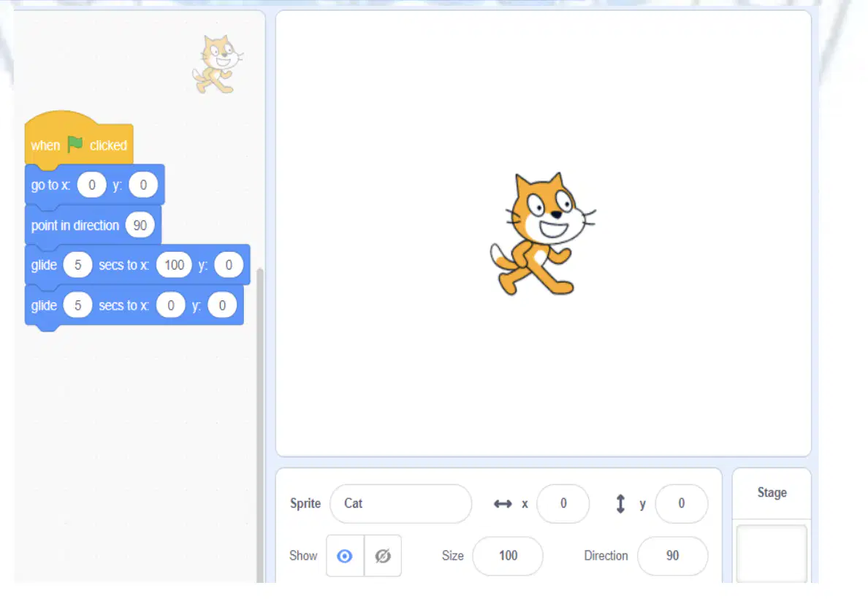Click the first glide block's 'secs to x' text
The image size is (868, 615).
pyautogui.click(x=123, y=265)
